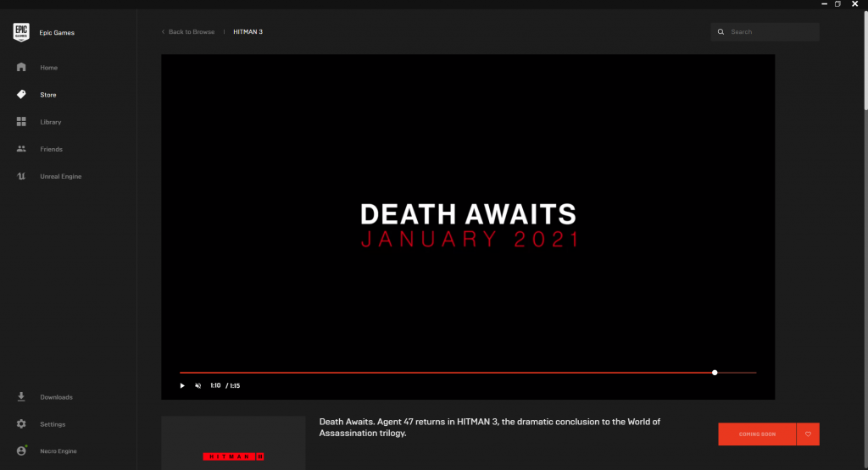Go back to Browse
This screenshot has height=470, width=868.
(187, 32)
